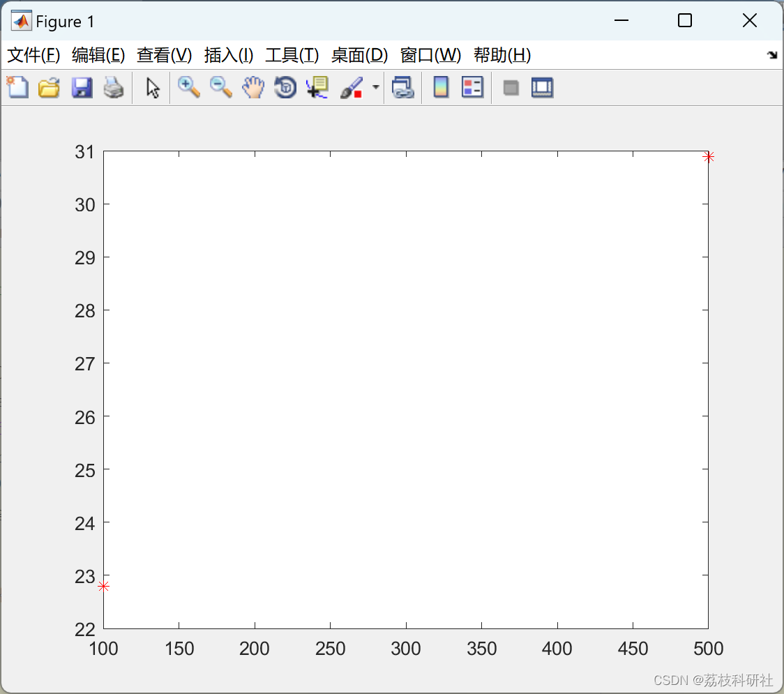Click the y-axis label 24
The image size is (784, 694).
coord(84,524)
